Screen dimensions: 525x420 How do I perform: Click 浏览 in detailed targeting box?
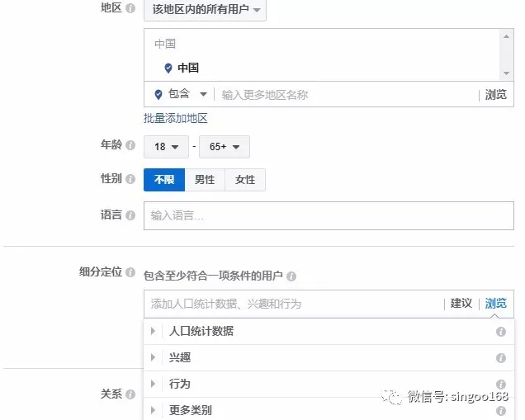[496, 303]
